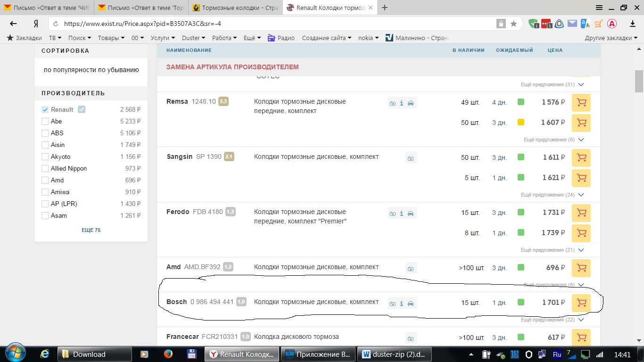
Task: Check the Akyoto manufacturer filter
Action: click(45, 156)
